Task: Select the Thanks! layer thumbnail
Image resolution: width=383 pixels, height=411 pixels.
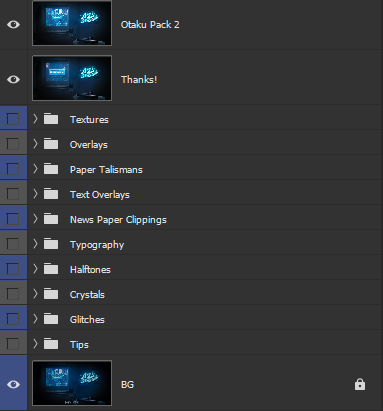Action: [x=72, y=78]
